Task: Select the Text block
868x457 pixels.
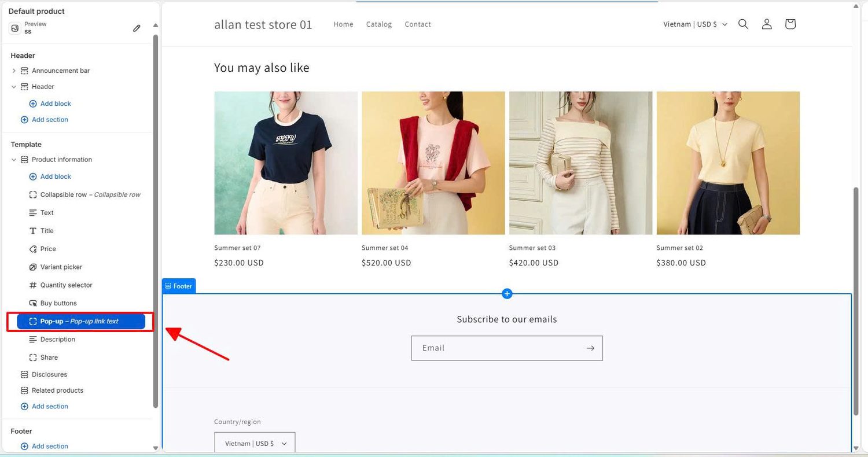Action: (x=47, y=213)
